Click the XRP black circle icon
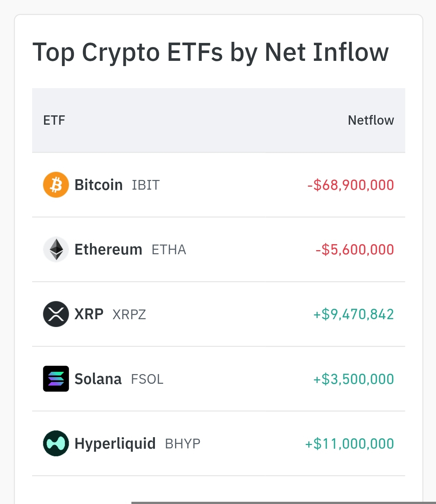This screenshot has height=504, width=436. 56,314
